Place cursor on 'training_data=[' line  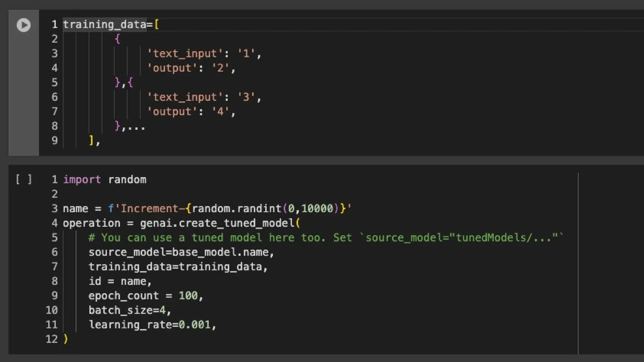pos(111,25)
